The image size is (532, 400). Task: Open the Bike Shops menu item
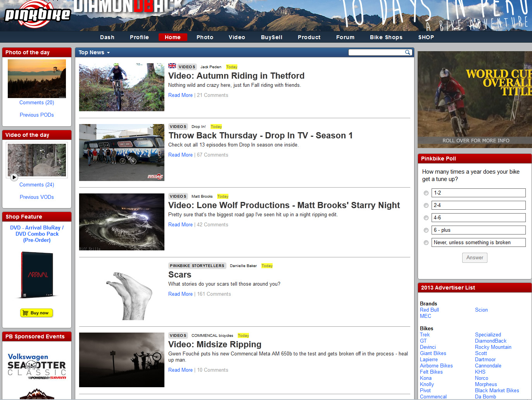pyautogui.click(x=386, y=37)
